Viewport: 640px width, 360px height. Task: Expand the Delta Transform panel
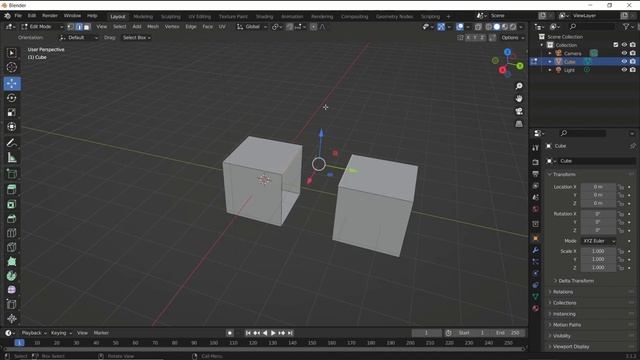point(576,281)
